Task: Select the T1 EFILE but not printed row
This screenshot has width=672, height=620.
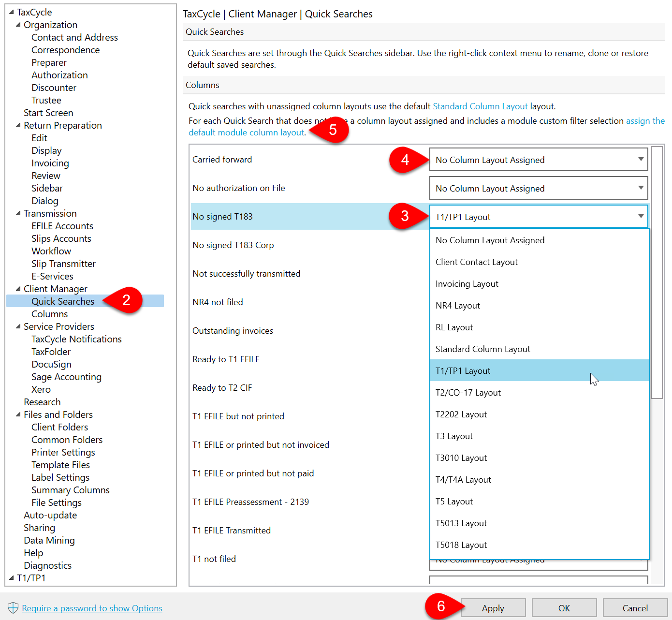Action: point(308,416)
